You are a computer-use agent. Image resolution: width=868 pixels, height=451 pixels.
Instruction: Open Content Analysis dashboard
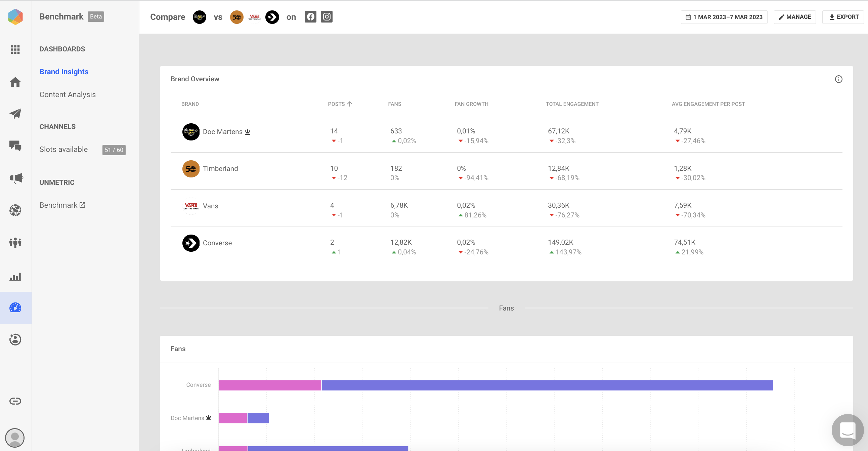point(68,95)
